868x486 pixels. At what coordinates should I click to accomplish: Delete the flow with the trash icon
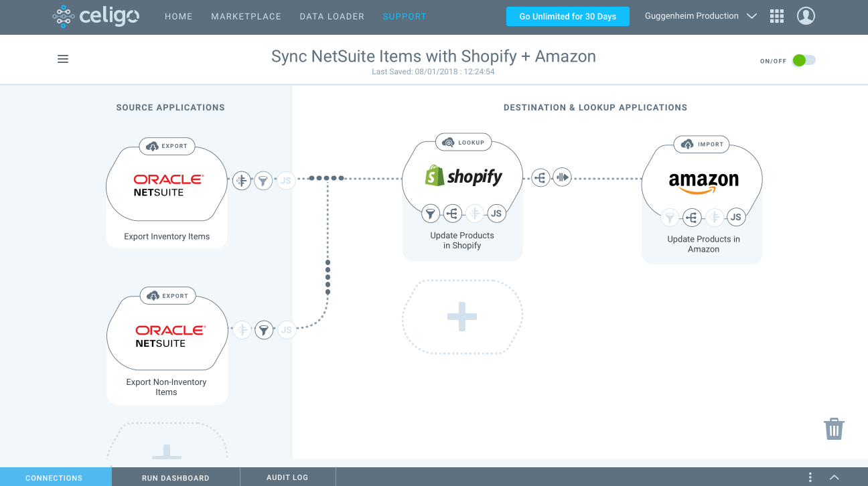tap(834, 428)
